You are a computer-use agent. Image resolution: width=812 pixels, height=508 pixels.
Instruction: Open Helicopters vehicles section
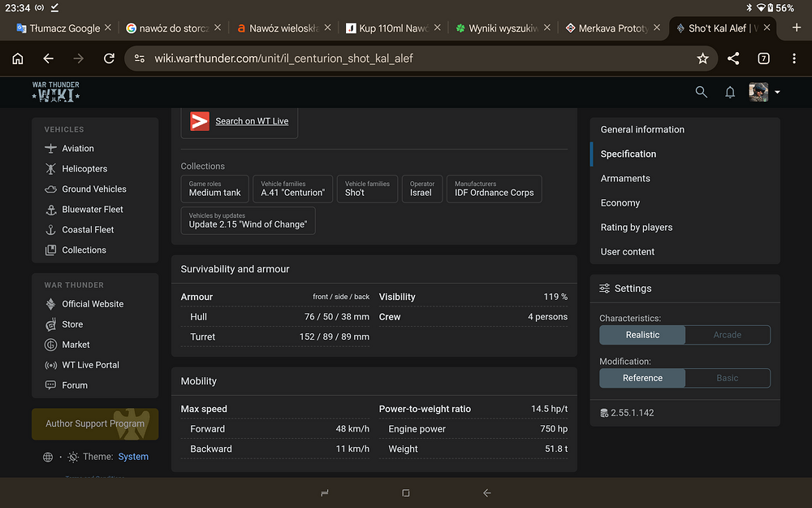click(x=76, y=168)
